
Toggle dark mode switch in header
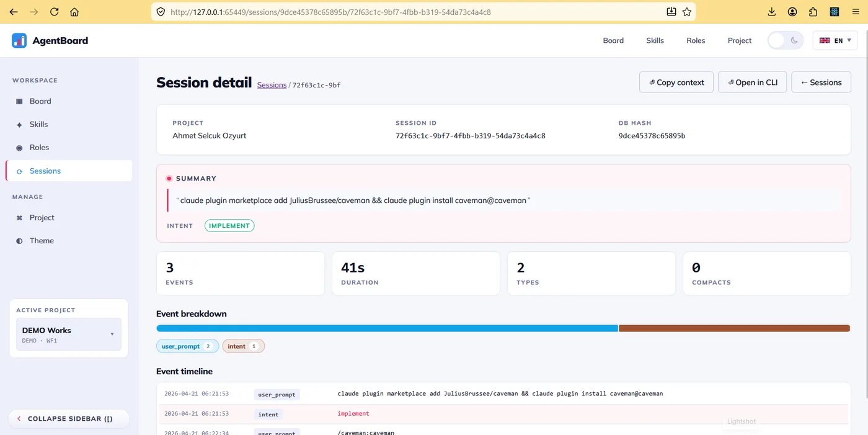[x=786, y=40]
